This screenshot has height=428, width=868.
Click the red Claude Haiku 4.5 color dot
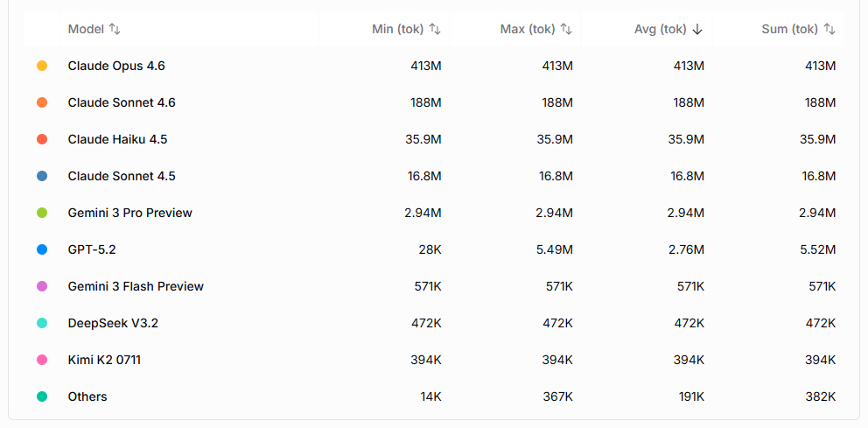pyautogui.click(x=41, y=139)
